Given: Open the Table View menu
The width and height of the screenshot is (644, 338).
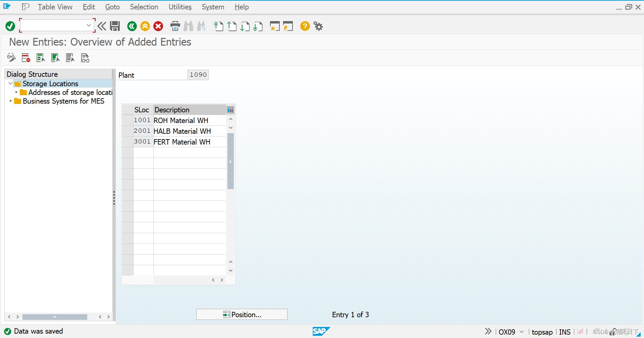Looking at the screenshot, I should coord(55,7).
